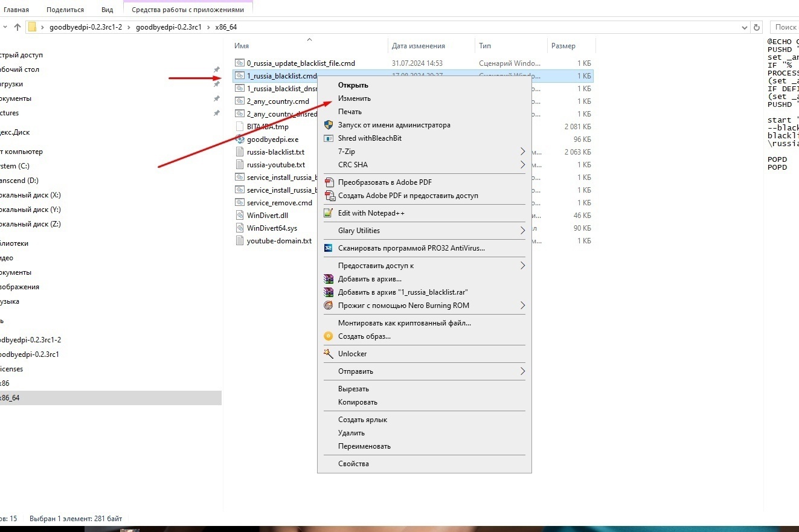Click the folder icon in the address bar
Screen dimensions: 799x532
[x=33, y=27]
